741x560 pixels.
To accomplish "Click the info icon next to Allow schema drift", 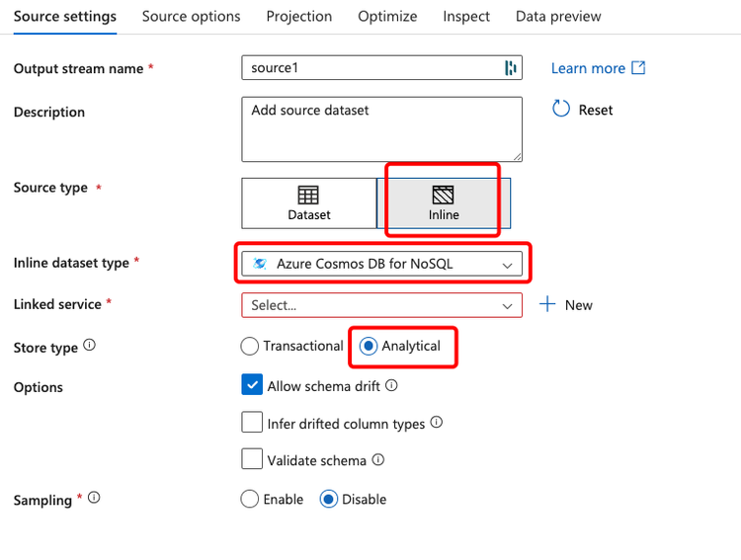I will pyautogui.click(x=391, y=386).
